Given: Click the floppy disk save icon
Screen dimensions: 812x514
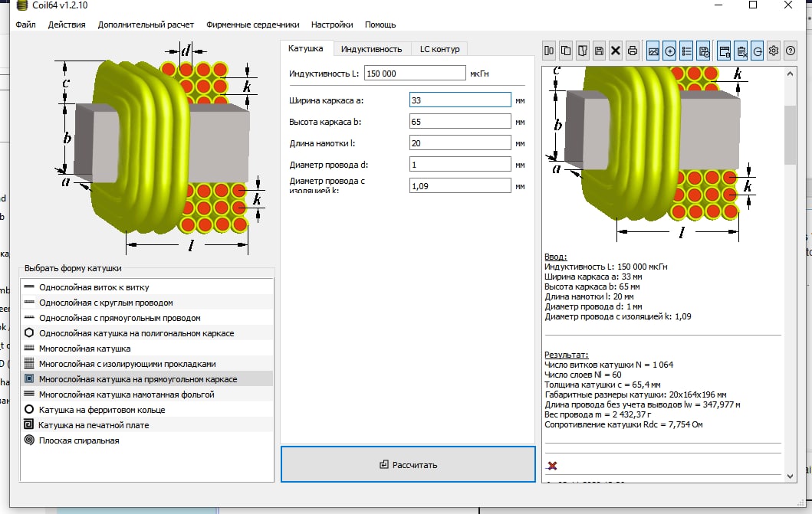Looking at the screenshot, I should tap(599, 51).
